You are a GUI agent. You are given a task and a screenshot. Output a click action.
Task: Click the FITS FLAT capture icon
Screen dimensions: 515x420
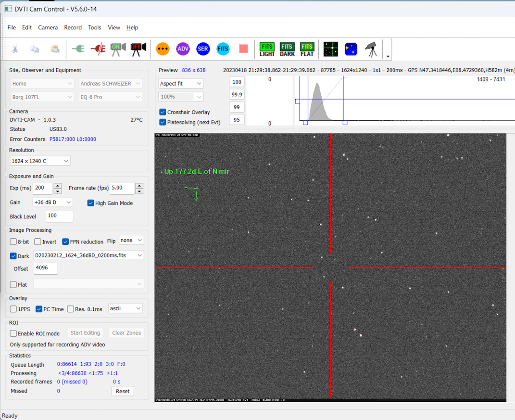(307, 49)
